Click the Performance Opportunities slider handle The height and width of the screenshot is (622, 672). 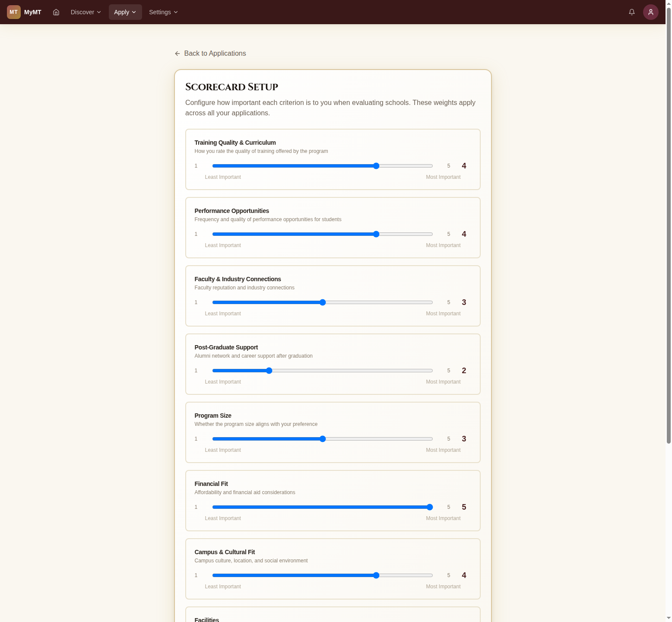click(376, 234)
